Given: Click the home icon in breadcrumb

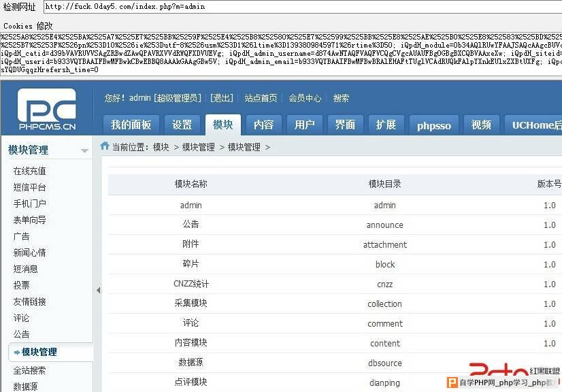Looking at the screenshot, I should (105, 146).
